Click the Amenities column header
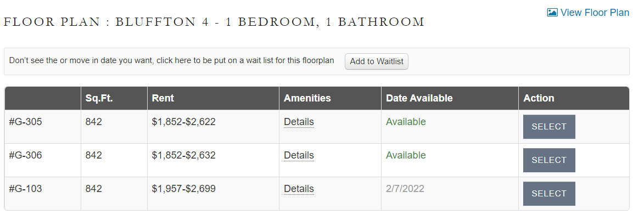Image resolution: width=644 pixels, height=220 pixels. click(x=307, y=98)
